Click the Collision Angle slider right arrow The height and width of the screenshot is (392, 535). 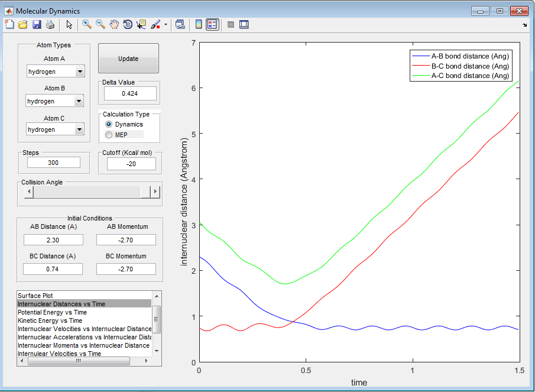pos(155,192)
